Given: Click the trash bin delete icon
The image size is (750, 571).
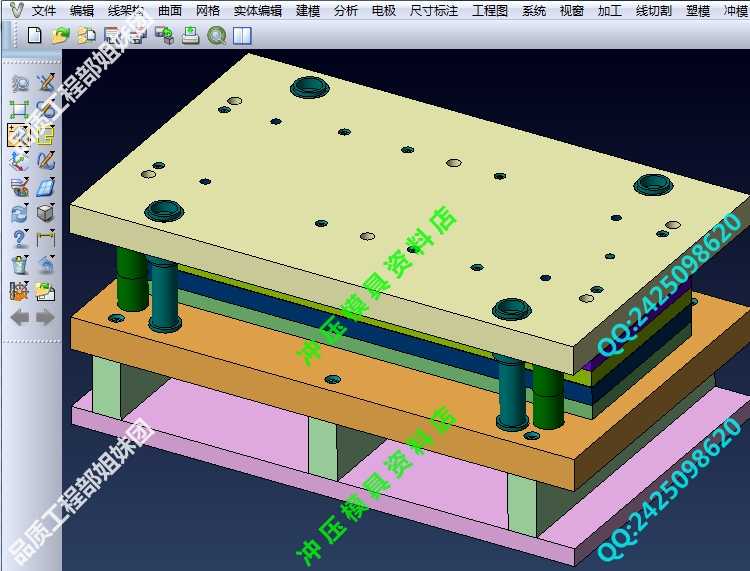Looking at the screenshot, I should [x=20, y=264].
